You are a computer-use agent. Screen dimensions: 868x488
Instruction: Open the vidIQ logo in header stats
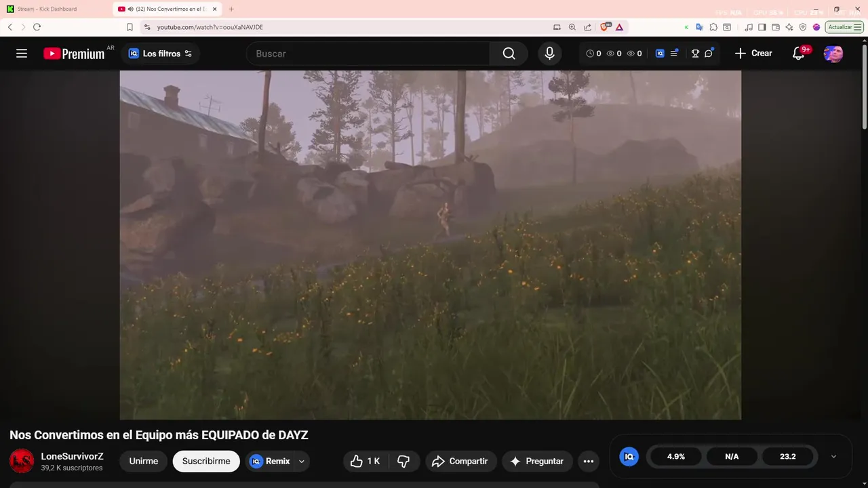click(660, 54)
